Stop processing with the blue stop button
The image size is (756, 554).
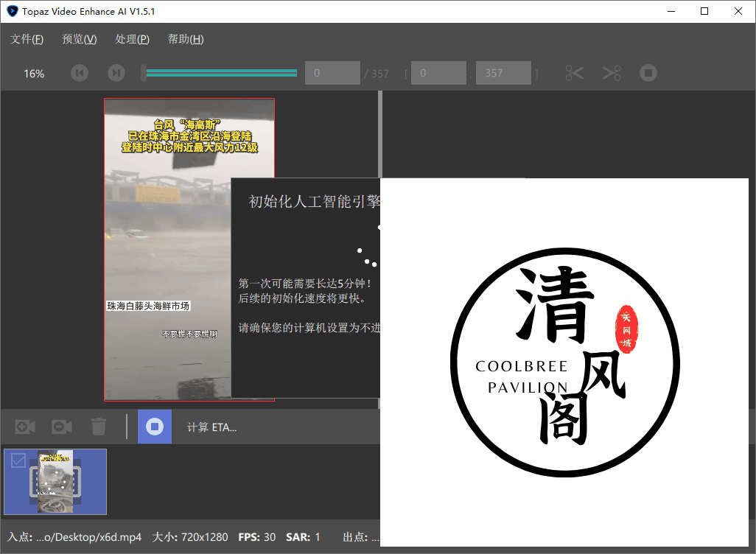click(155, 427)
